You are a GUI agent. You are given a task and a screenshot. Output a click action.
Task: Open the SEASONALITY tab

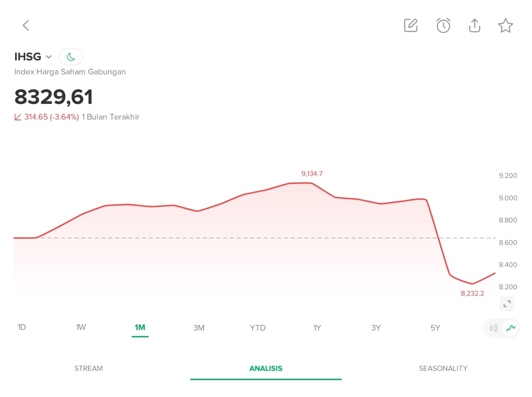click(443, 368)
